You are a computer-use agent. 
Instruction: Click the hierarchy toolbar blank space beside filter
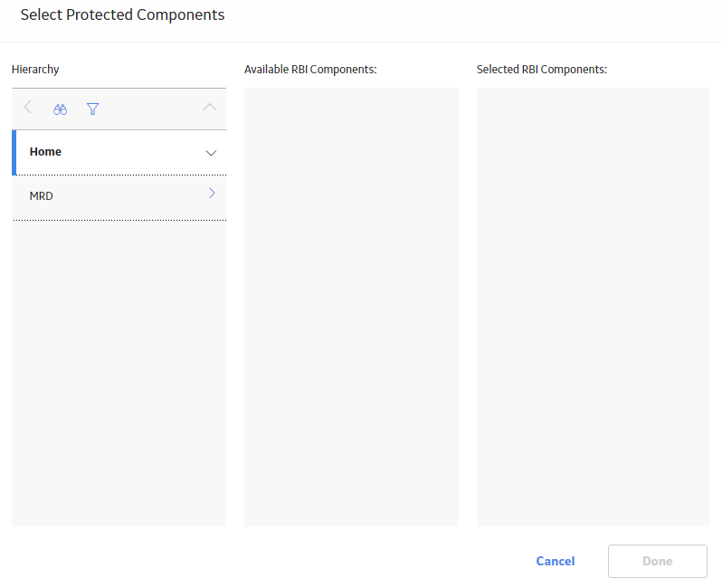151,109
